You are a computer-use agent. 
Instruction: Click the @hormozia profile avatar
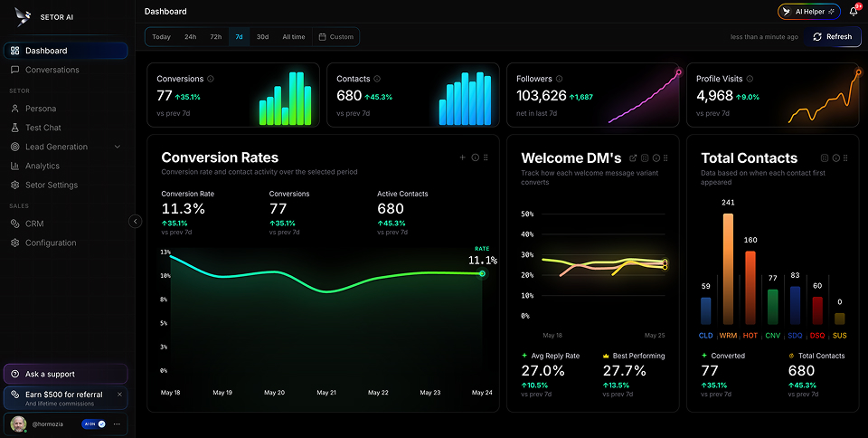point(18,424)
